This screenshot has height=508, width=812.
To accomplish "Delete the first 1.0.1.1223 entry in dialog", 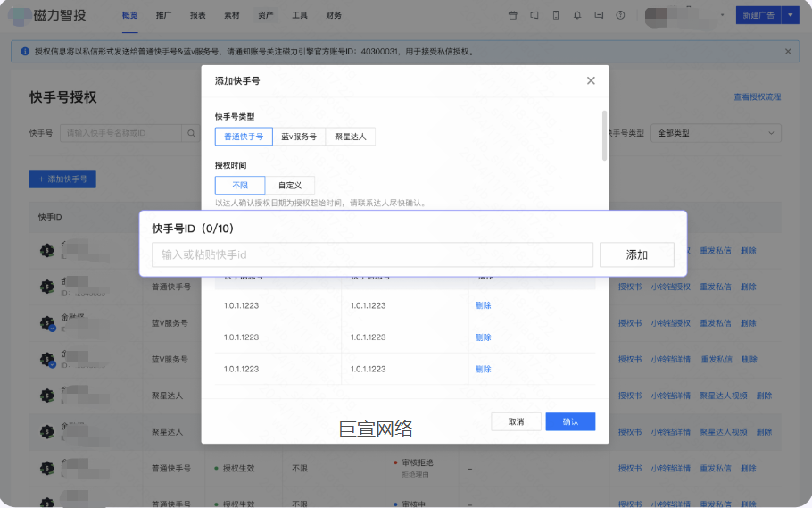I will [x=483, y=305].
